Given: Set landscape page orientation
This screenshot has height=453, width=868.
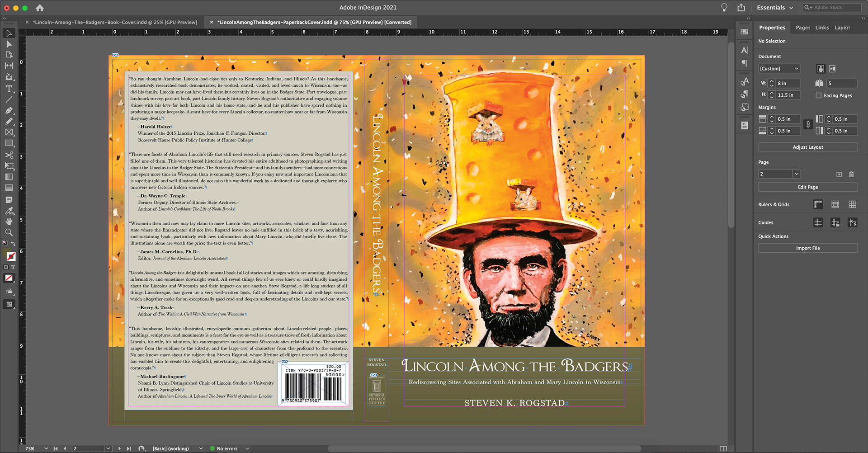Looking at the screenshot, I should pyautogui.click(x=832, y=69).
